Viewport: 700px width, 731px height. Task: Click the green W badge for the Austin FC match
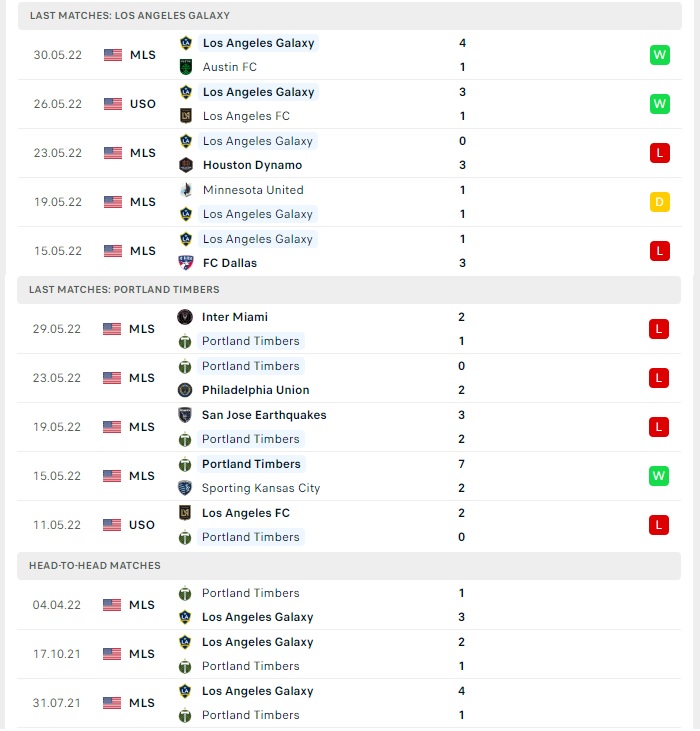[659, 55]
